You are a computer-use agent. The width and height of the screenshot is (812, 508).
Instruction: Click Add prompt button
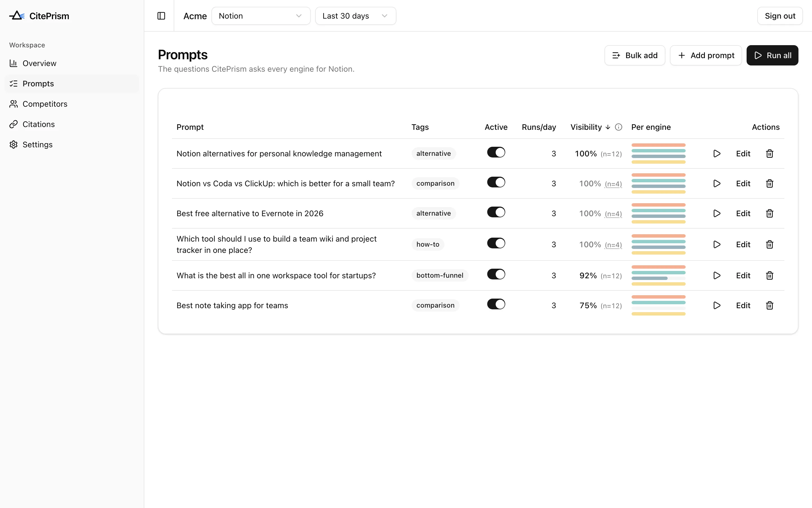[706, 55]
